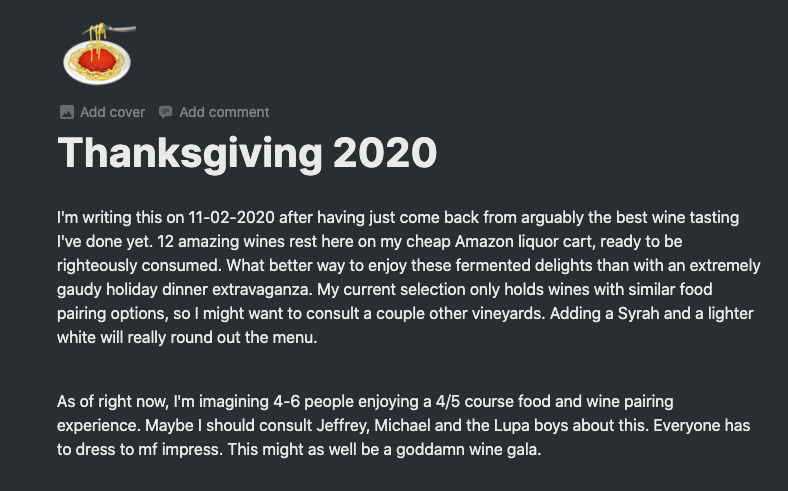Click the word righteously in first paragraph
The image size is (788, 491).
[103, 266]
